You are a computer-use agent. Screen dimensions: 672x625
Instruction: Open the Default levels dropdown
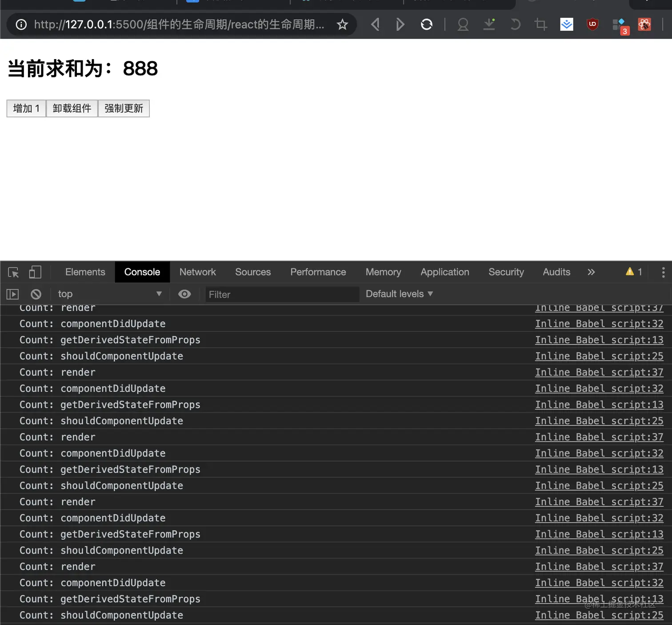(399, 294)
